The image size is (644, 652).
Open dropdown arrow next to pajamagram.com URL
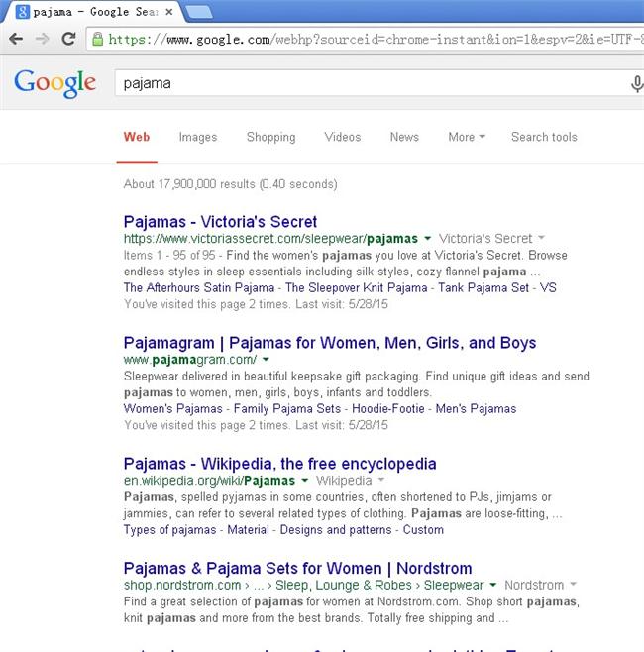[x=268, y=360]
